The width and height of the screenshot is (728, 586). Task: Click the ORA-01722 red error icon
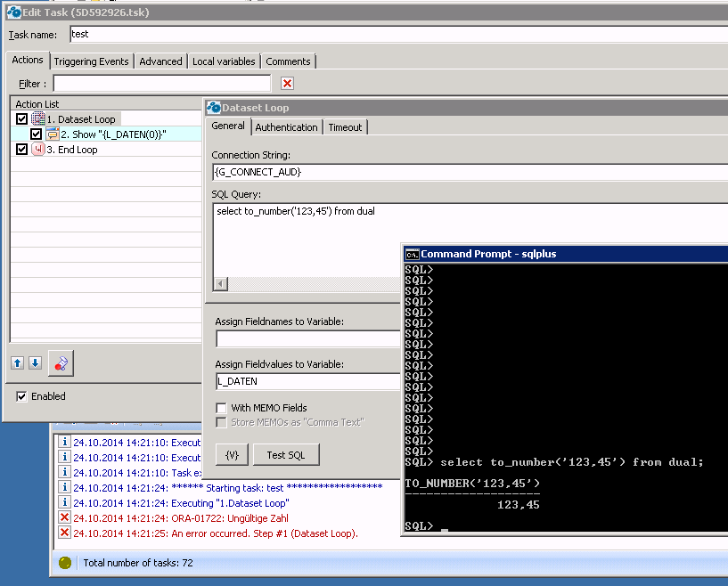pos(64,517)
